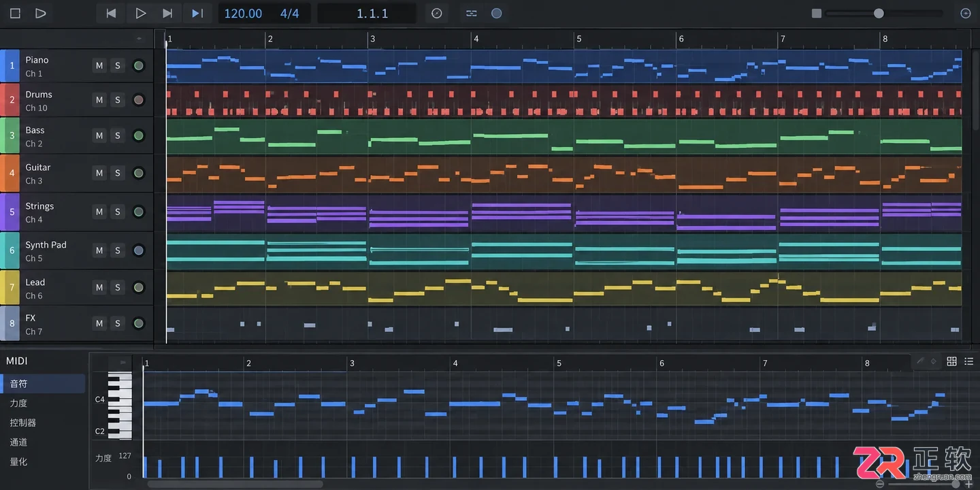
Task: Mute the Drums track
Action: coord(99,100)
